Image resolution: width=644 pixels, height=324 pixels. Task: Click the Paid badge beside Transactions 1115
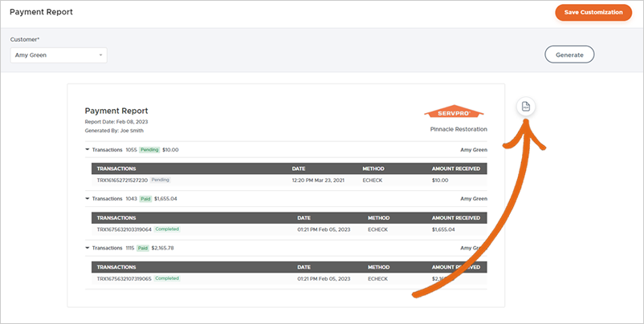click(142, 248)
